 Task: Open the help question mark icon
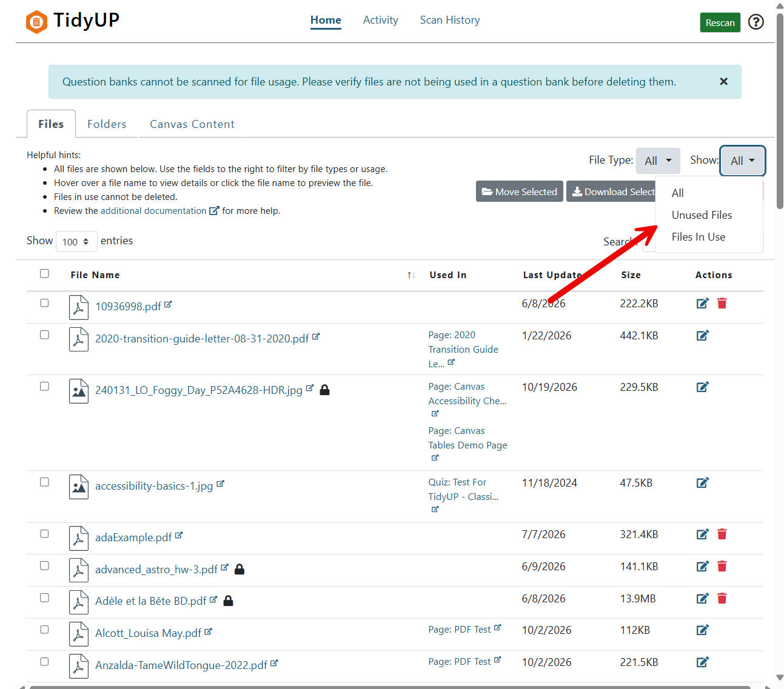756,22
